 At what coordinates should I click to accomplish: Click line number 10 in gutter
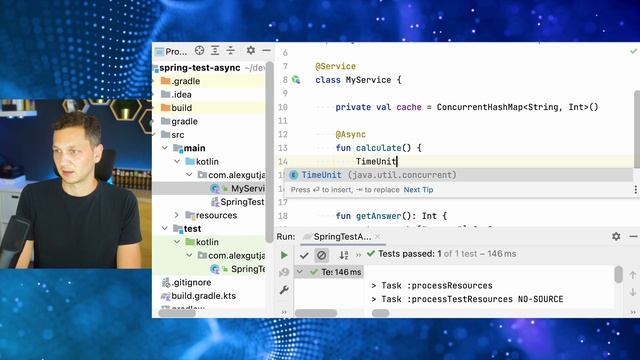tap(282, 107)
